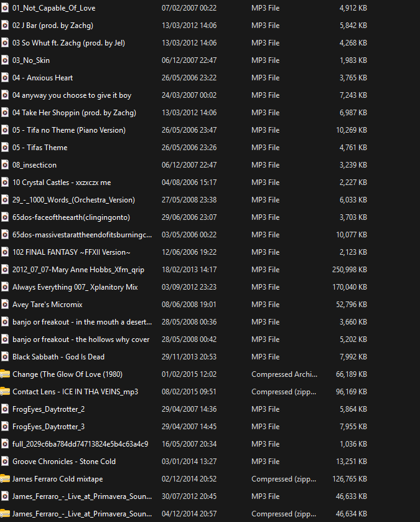Click the date 04/08/2006 15:17

[x=189, y=183]
